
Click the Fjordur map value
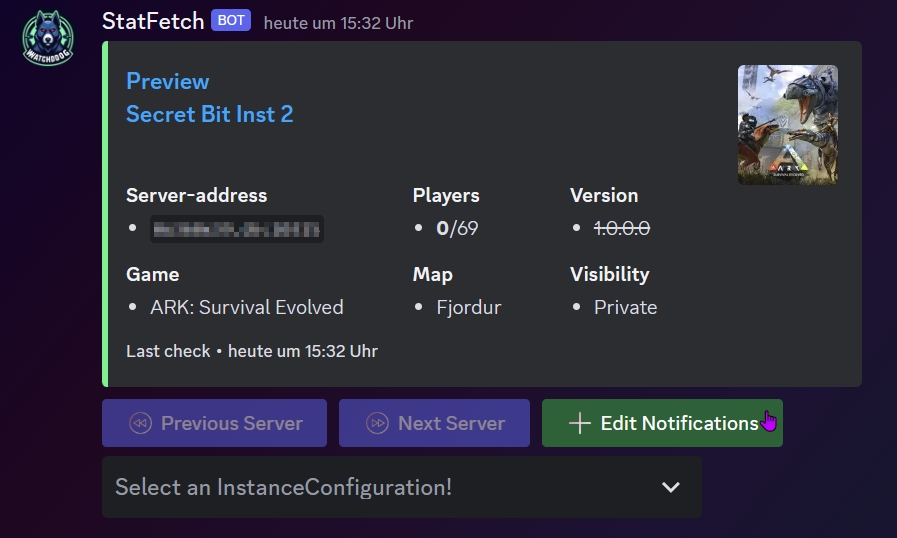click(x=468, y=307)
